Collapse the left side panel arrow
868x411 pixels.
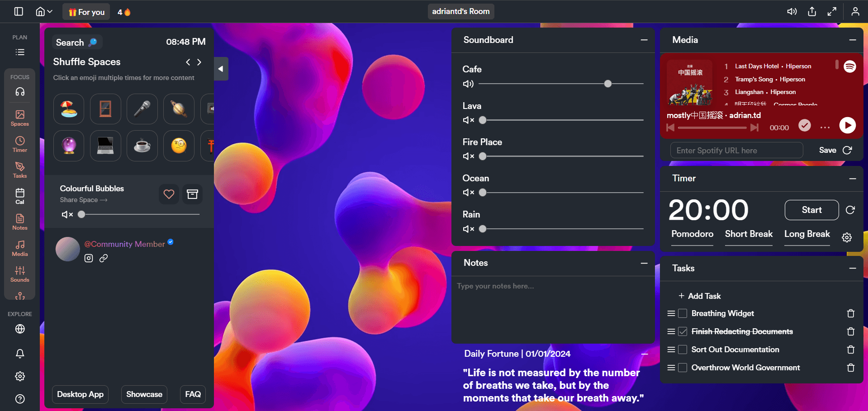(x=221, y=69)
